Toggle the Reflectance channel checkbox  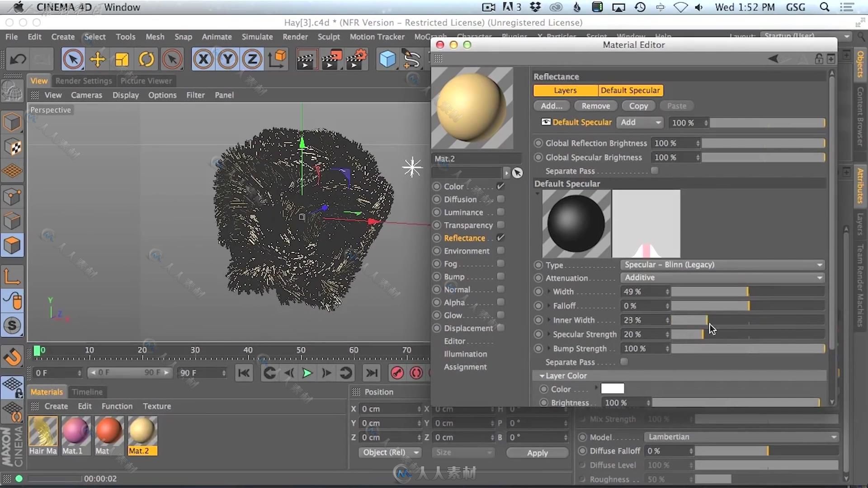coord(500,238)
